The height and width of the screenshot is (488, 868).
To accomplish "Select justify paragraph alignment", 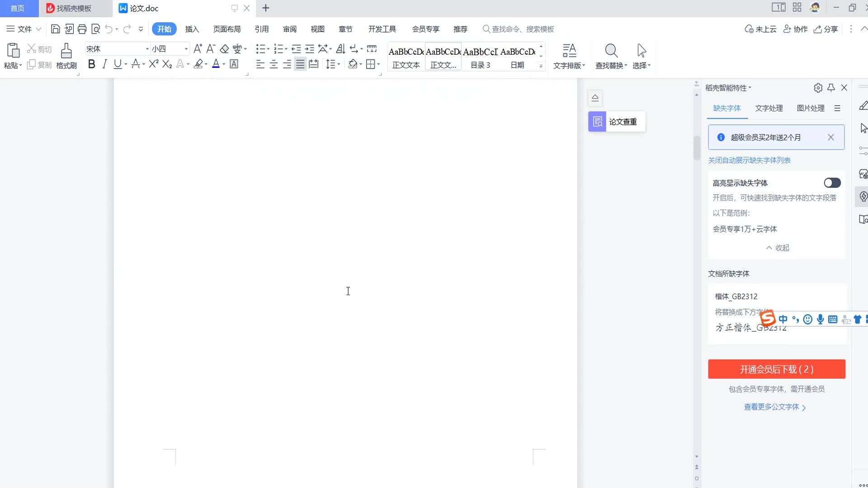I will (x=300, y=64).
